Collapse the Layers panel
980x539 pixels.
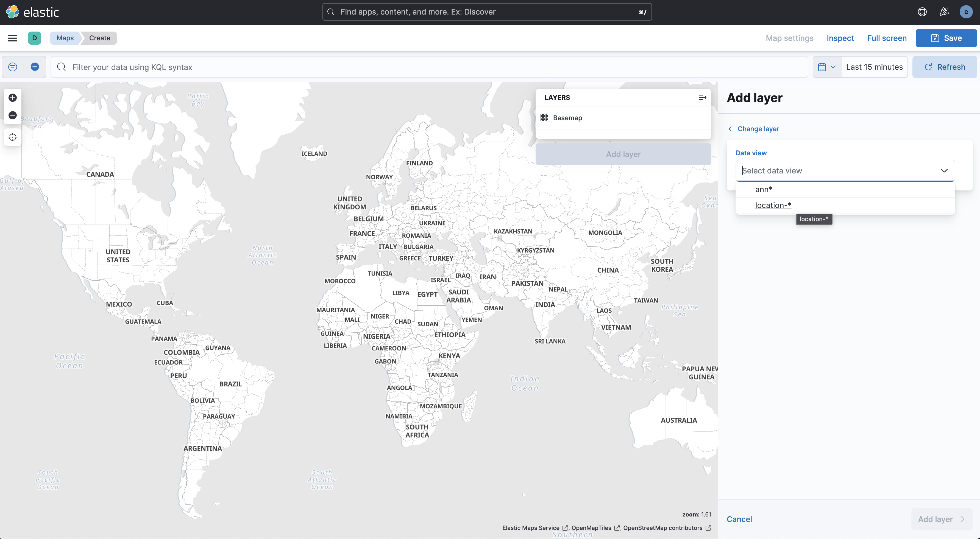(x=702, y=98)
